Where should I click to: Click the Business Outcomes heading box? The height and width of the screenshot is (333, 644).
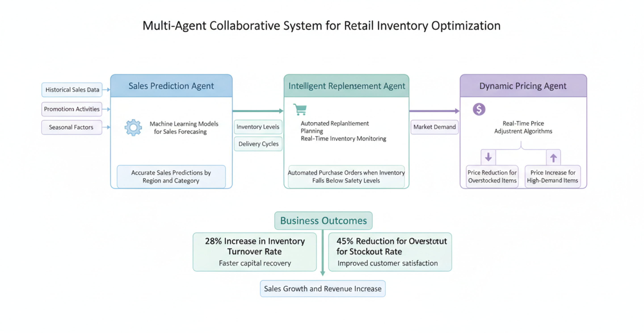[x=323, y=221]
